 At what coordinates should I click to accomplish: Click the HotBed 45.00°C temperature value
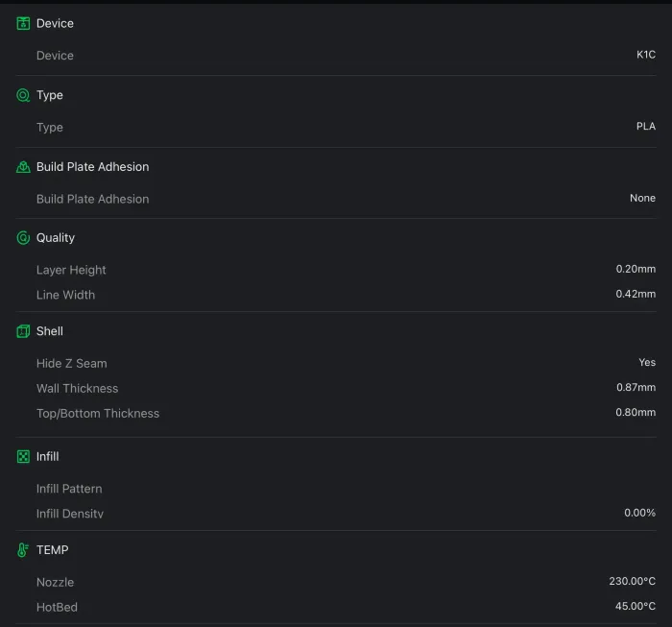click(635, 607)
